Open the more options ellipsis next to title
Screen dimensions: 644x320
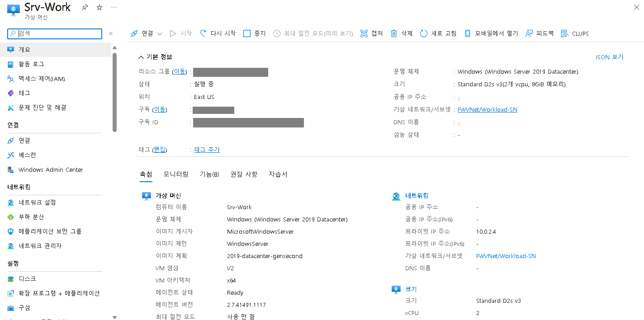[114, 7]
